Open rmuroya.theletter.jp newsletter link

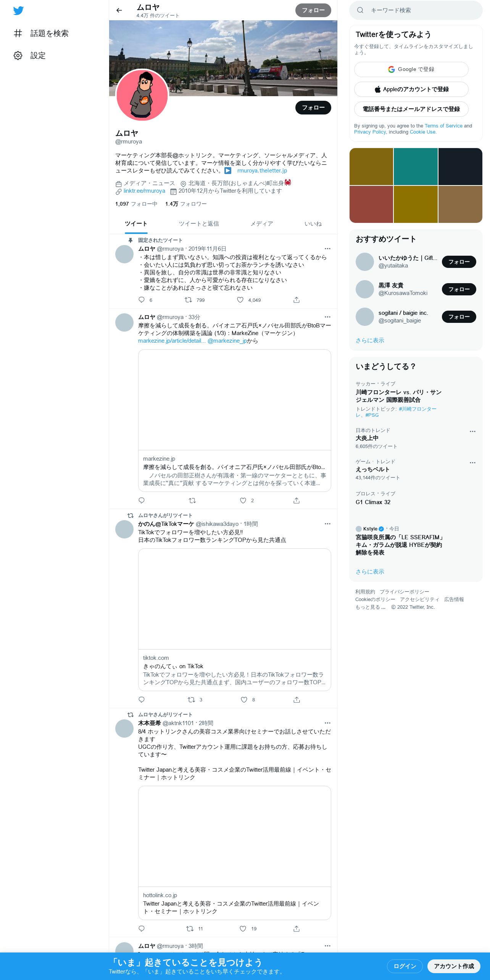click(x=262, y=171)
